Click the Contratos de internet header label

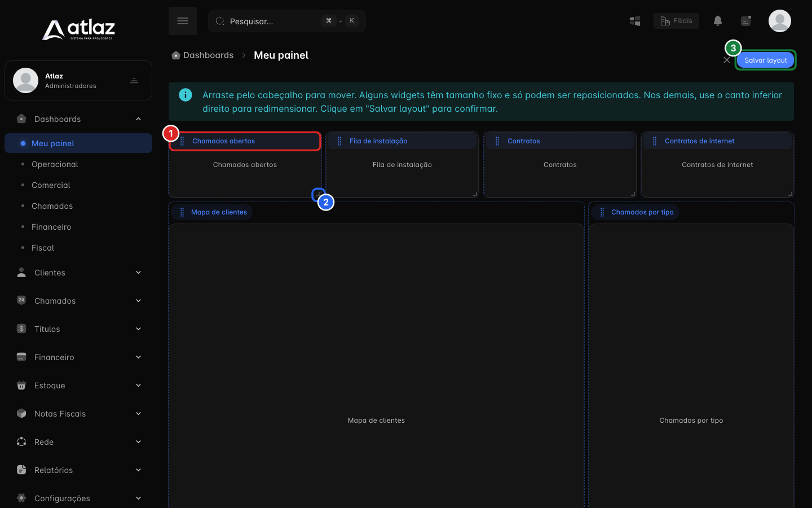pos(699,141)
